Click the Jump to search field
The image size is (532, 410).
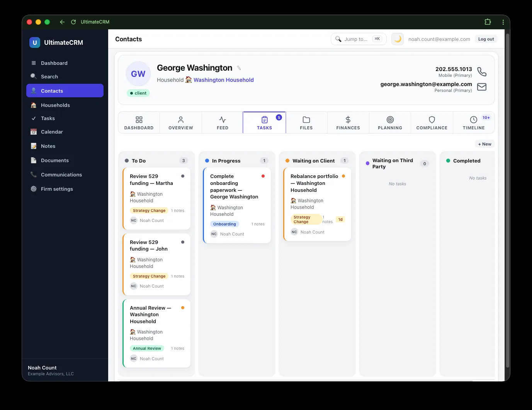pos(359,39)
